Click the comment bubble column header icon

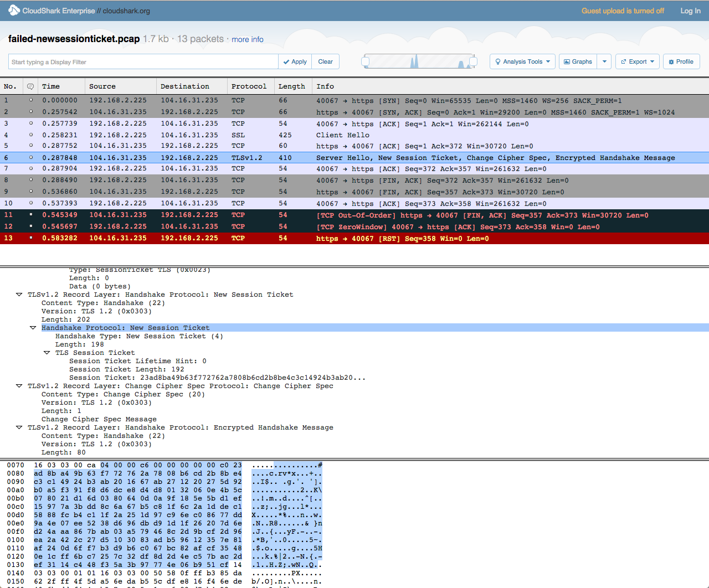tap(30, 86)
